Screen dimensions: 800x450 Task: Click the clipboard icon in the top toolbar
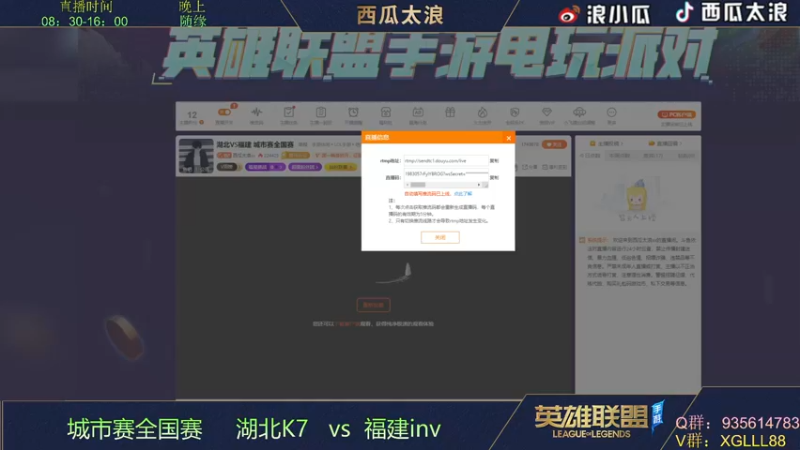click(x=321, y=112)
